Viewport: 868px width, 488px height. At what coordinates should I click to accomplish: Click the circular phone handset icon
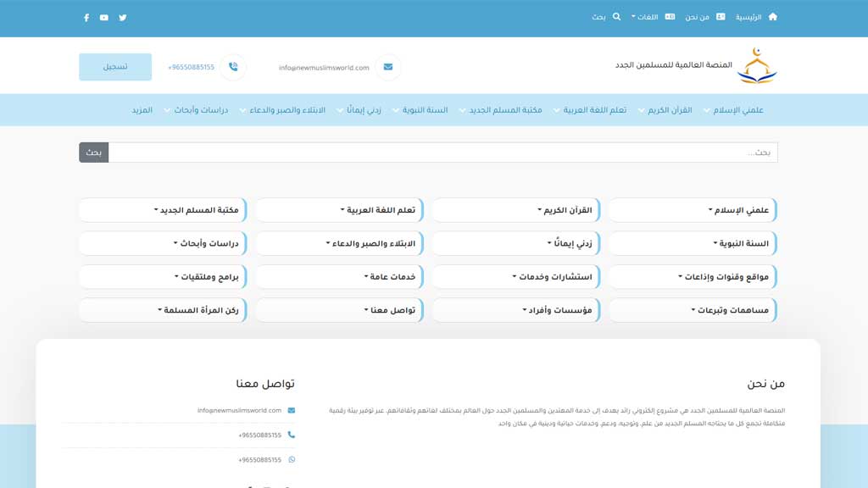(x=234, y=67)
